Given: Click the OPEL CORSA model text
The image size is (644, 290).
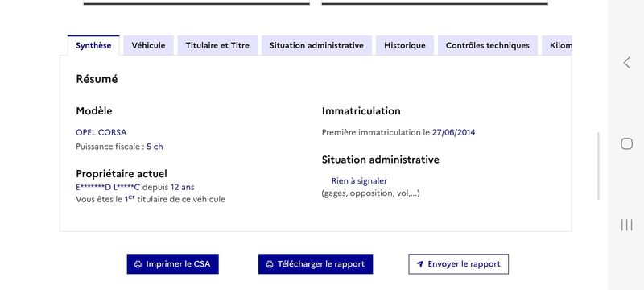Looking at the screenshot, I should (101, 132).
